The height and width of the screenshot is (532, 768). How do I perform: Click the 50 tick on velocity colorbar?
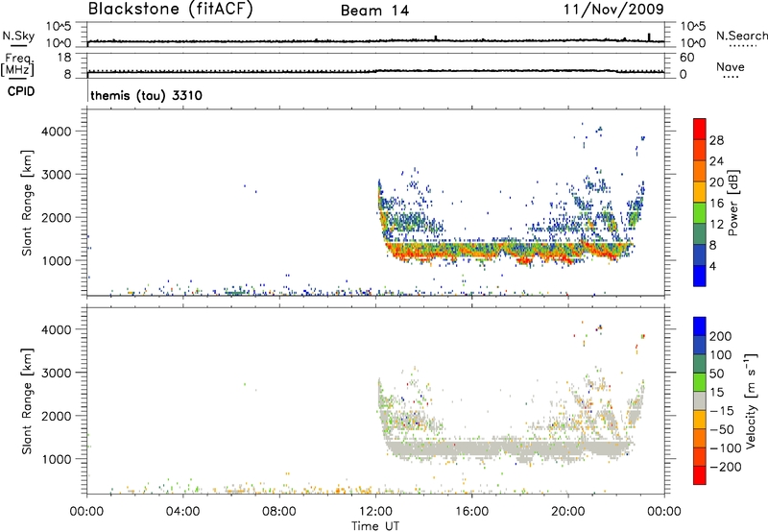tap(716, 374)
